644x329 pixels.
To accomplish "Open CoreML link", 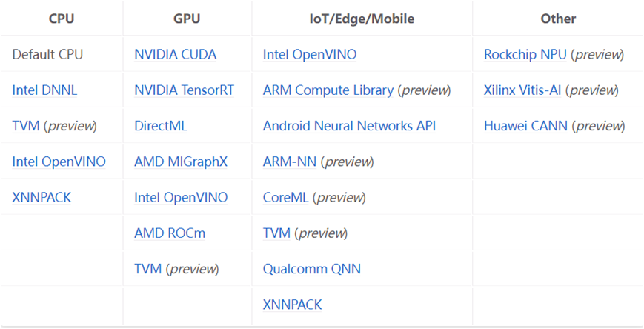I will [x=285, y=197].
